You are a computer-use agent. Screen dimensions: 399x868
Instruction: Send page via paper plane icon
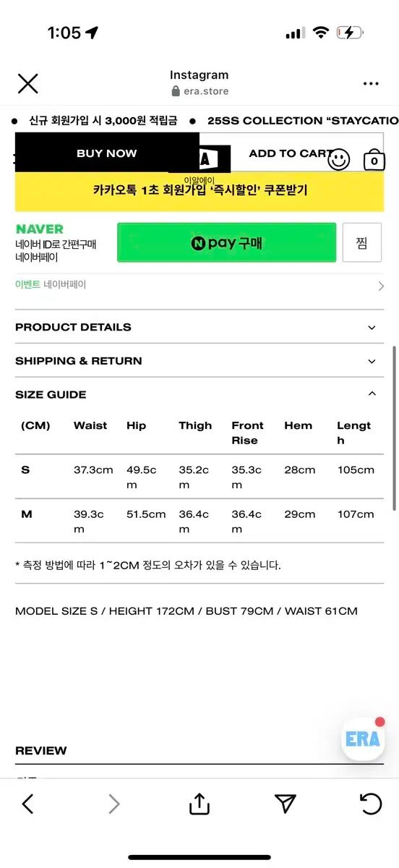286,803
